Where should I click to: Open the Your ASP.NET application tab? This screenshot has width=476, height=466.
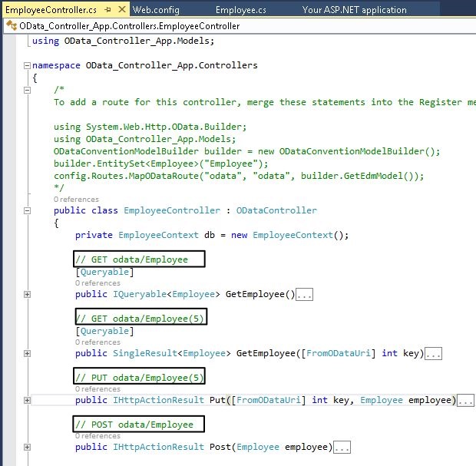[x=354, y=10]
